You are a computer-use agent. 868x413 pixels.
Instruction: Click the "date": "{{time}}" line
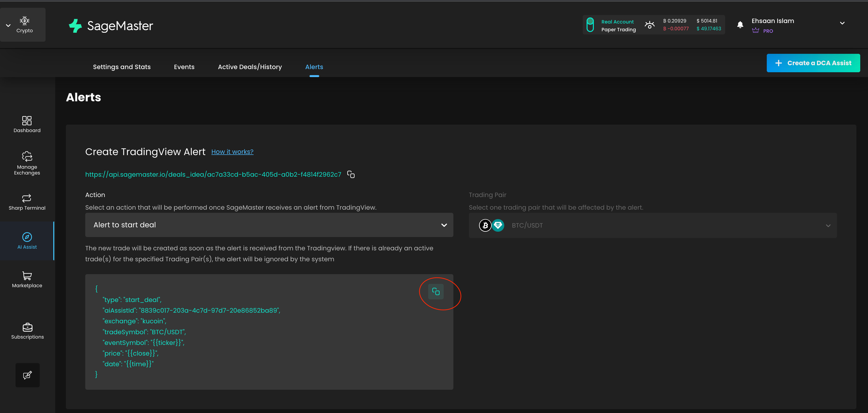(128, 364)
